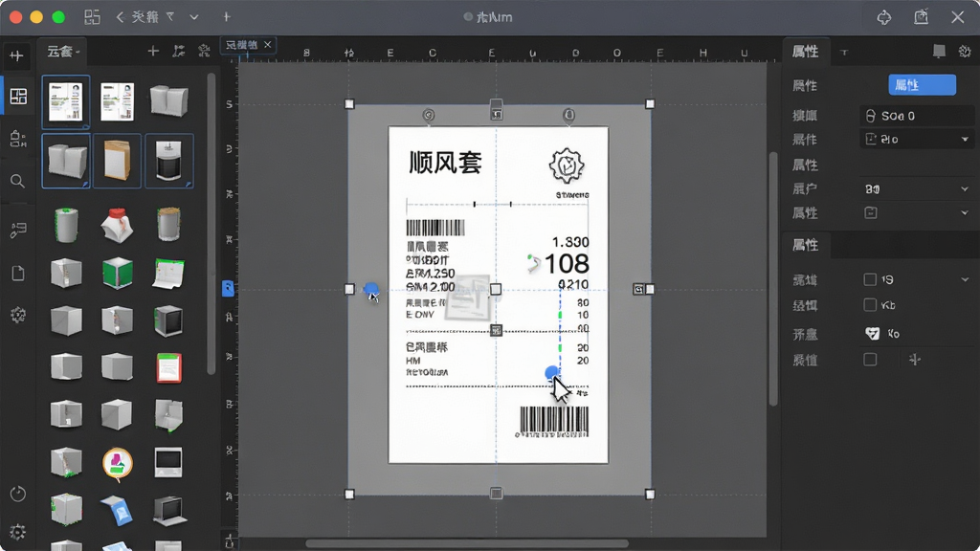980x551 pixels.
Task: Switch to the "T" tab in properties panel
Action: 844,53
